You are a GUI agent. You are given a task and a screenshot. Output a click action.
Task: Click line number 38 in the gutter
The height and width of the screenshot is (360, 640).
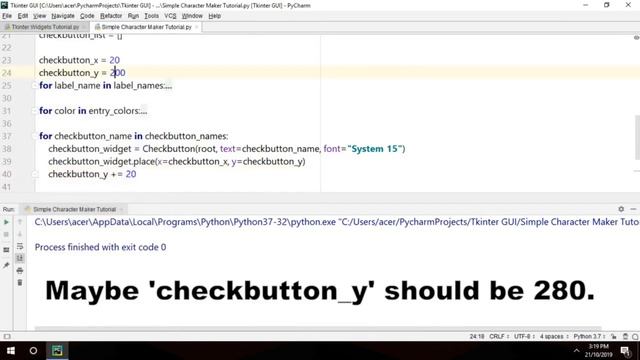pos(7,149)
